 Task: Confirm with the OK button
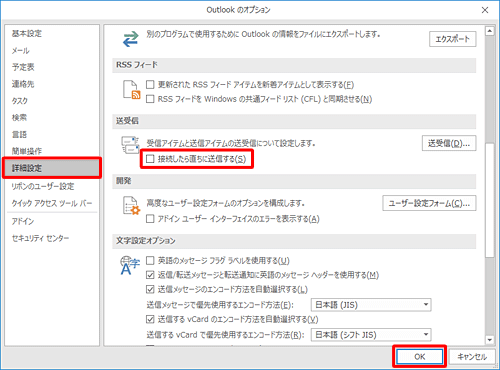[420, 357]
